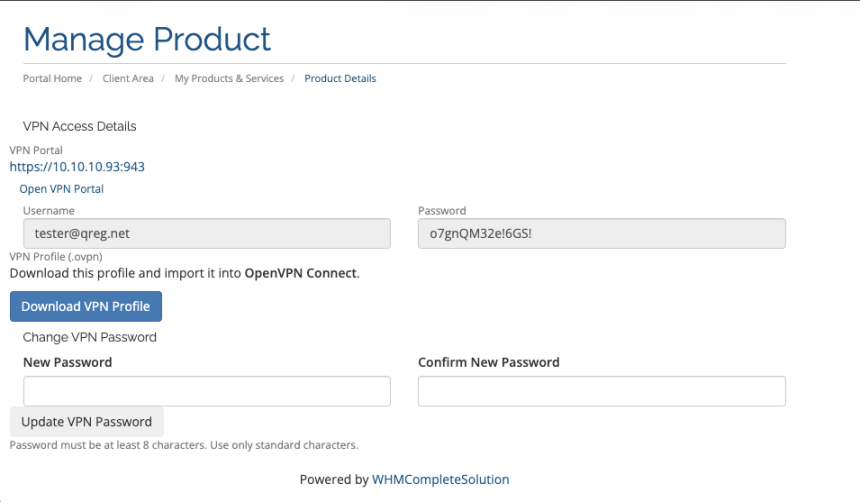Navigate to My Products & Services breadcrumb
The width and height of the screenshot is (860, 502).
pos(229,78)
